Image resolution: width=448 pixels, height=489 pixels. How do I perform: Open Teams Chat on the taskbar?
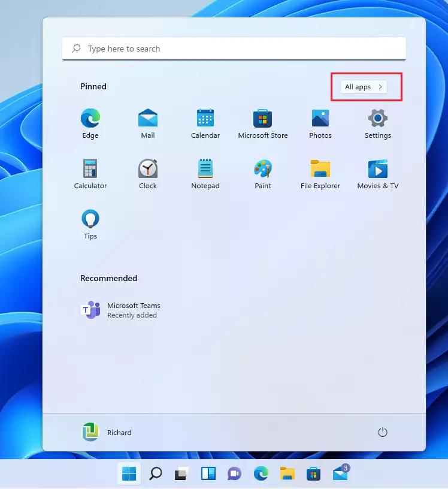pos(234,473)
